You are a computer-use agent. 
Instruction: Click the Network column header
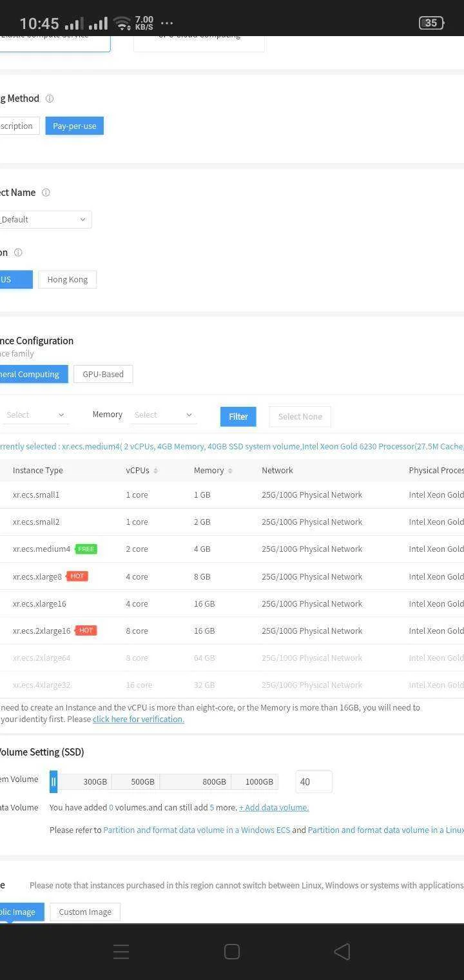[277, 470]
